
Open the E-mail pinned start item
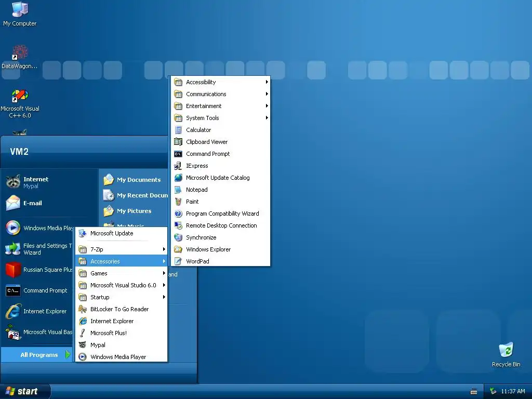tap(50, 203)
